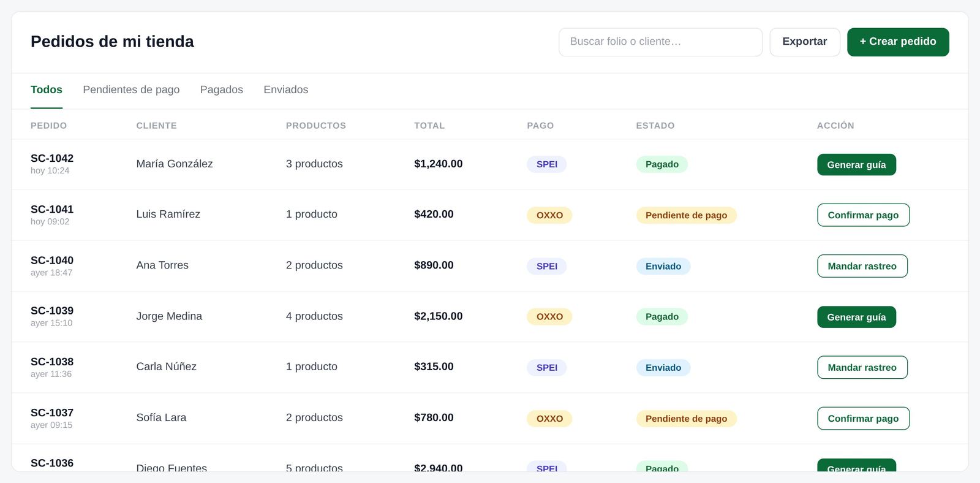This screenshot has height=483, width=980.
Task: Send tracking for Carla Núñez order
Action: (862, 368)
